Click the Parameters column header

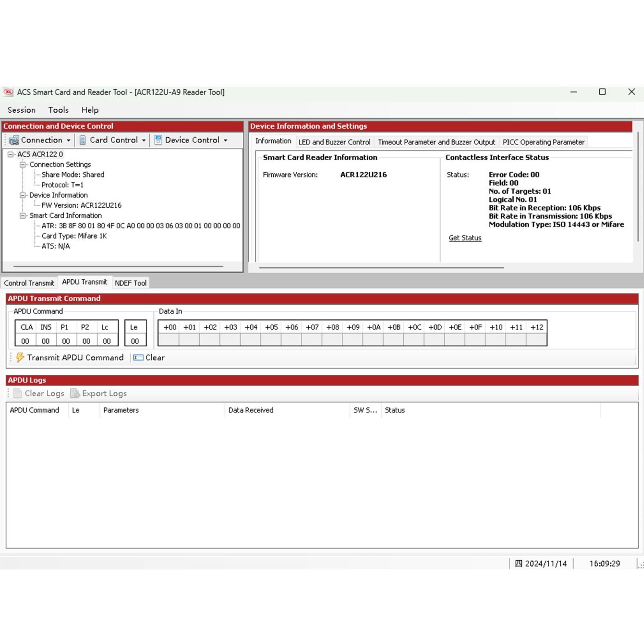[x=162, y=410]
